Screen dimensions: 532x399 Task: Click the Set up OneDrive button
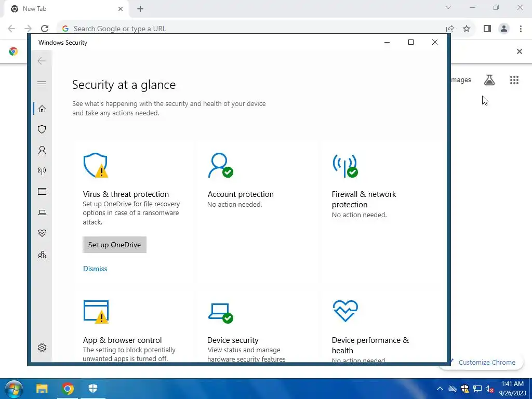tap(114, 245)
